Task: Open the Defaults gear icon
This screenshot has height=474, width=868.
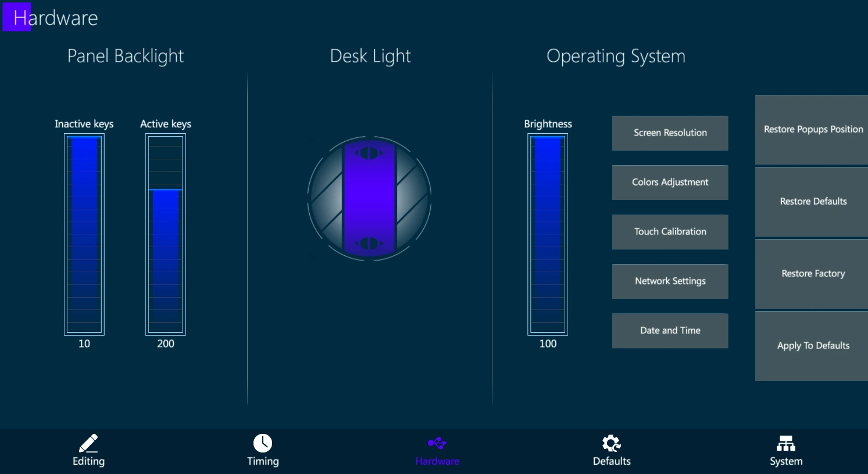Action: tap(612, 443)
